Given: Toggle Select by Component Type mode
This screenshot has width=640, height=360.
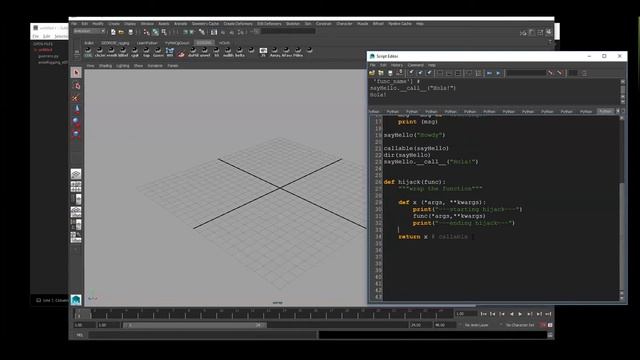Looking at the screenshot, I should click(x=164, y=32).
